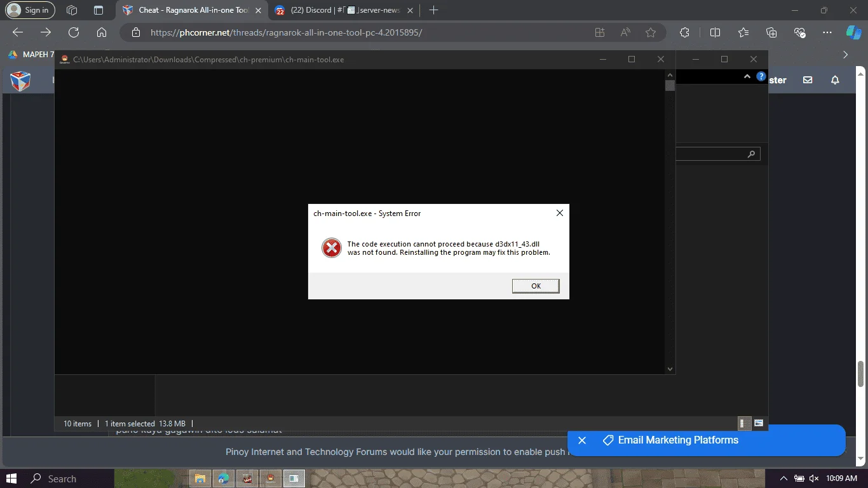868x488 pixels.
Task: Activate Read aloud in address bar
Action: coord(625,32)
